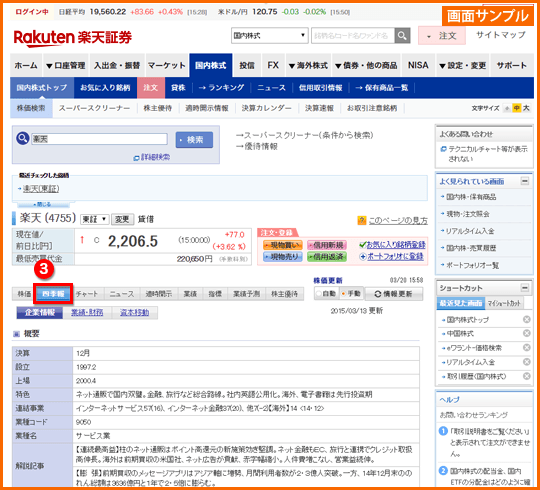The width and height of the screenshot is (540, 490).
Task: Click the magnifier search icon in header
Action: (402, 35)
